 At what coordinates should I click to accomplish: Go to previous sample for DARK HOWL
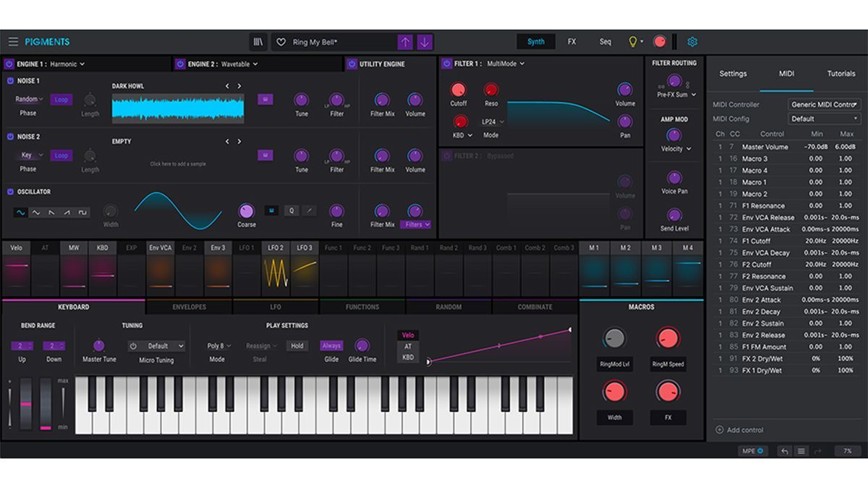click(x=227, y=86)
